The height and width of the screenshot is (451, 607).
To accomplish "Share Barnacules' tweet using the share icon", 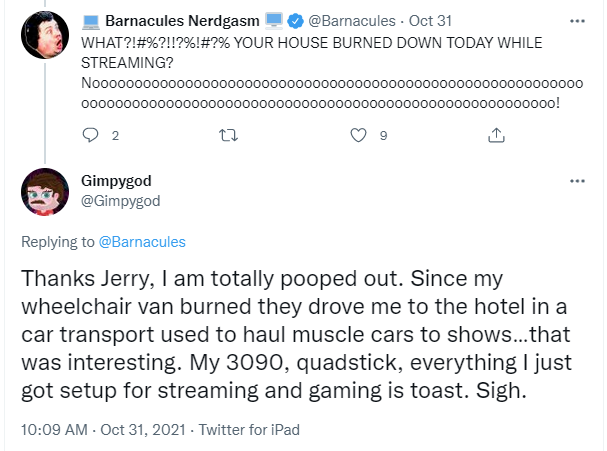I will (x=496, y=135).
